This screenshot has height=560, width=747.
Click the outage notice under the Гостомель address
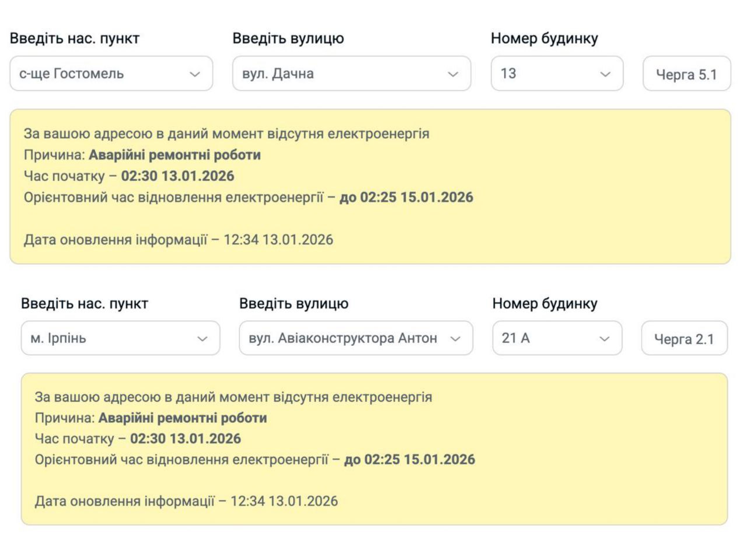[x=370, y=187]
